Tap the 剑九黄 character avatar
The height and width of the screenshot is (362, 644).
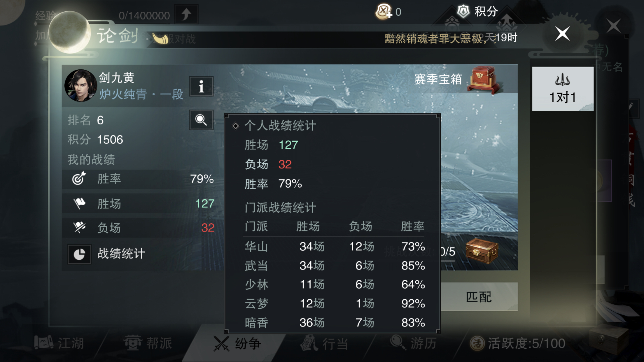click(x=81, y=85)
